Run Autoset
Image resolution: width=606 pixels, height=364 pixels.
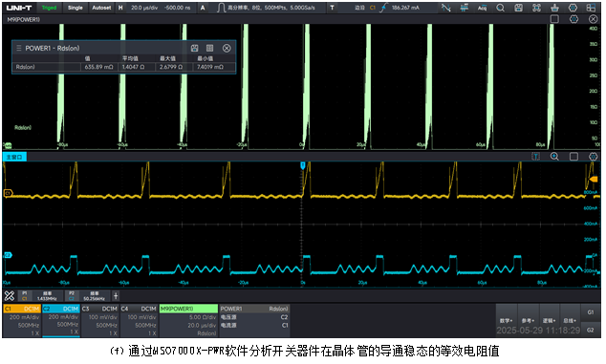click(101, 8)
